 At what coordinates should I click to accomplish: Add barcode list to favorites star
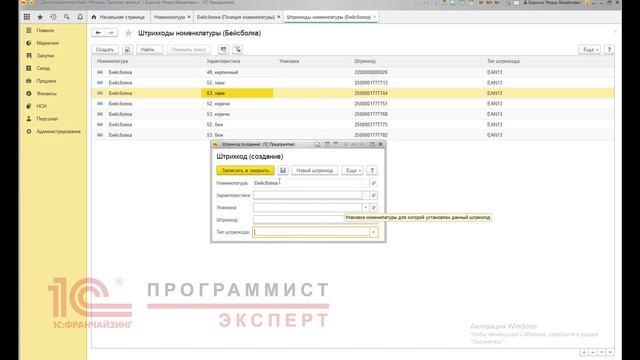[129, 33]
